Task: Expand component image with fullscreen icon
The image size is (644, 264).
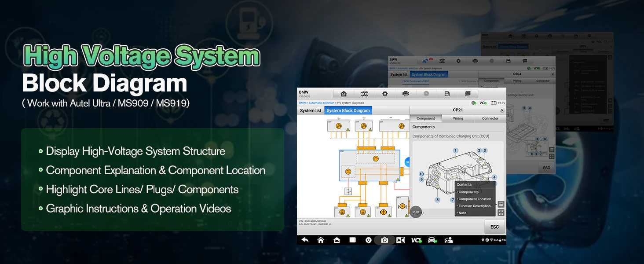Action: click(x=501, y=213)
